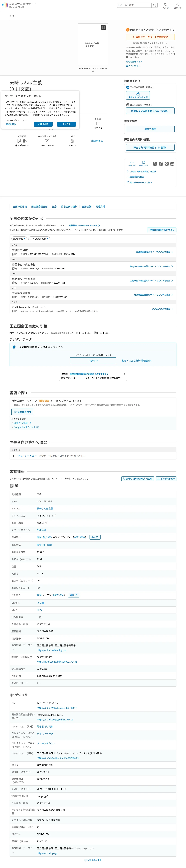Share via X (Twitter) icon

pos(155,163)
